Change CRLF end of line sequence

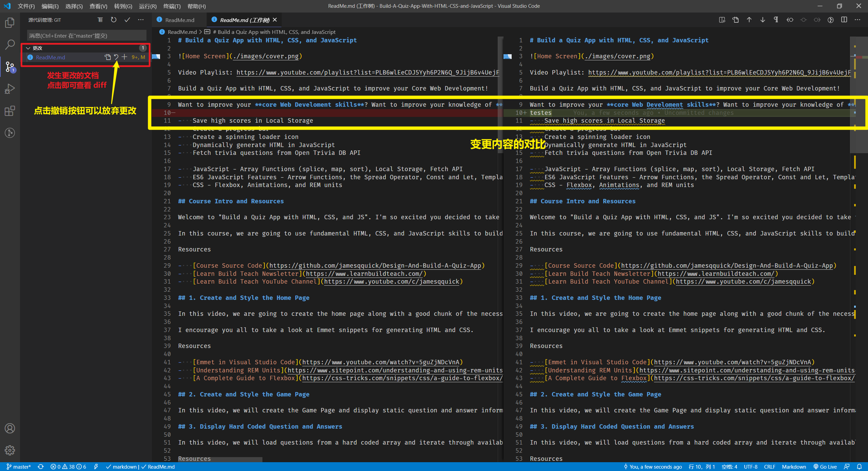[770, 467]
